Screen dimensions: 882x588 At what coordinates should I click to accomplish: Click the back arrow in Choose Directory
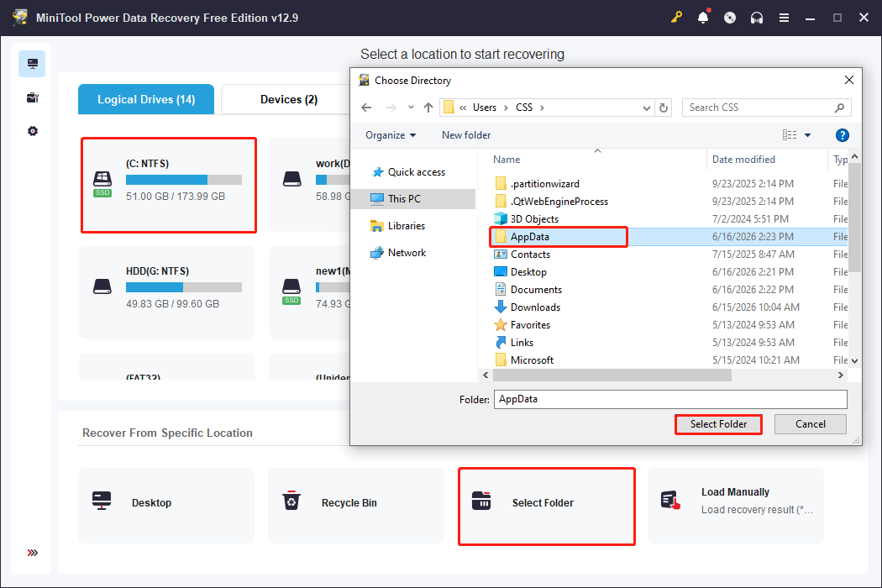[x=366, y=108]
